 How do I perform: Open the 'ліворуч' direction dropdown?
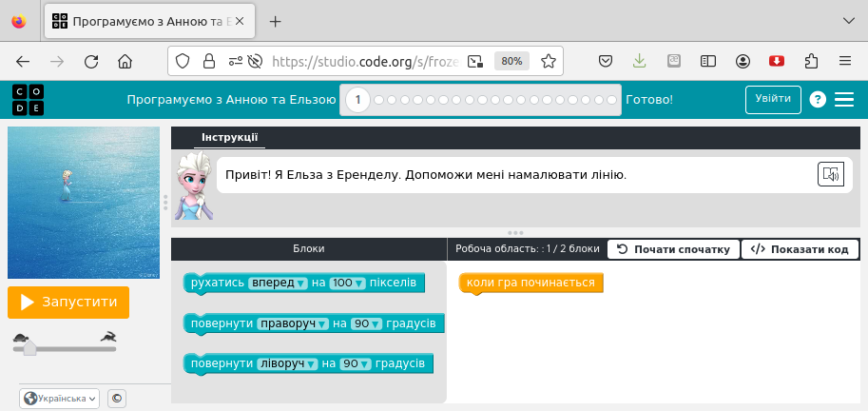287,364
